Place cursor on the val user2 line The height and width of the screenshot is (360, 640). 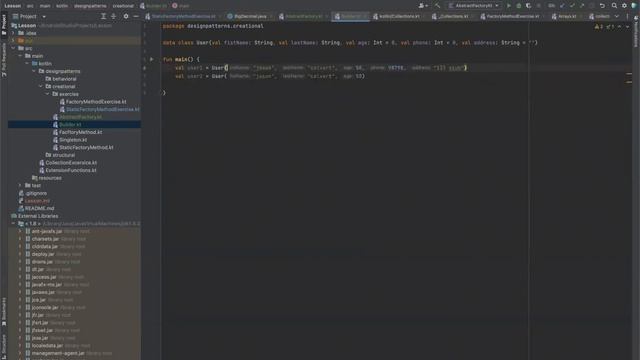click(270, 76)
